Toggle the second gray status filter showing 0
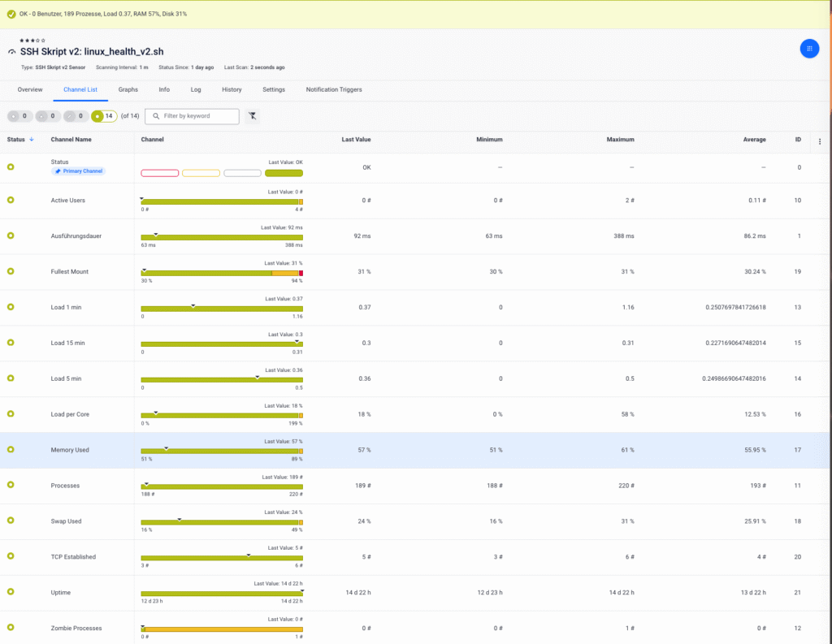The width and height of the screenshot is (832, 644). tap(48, 116)
